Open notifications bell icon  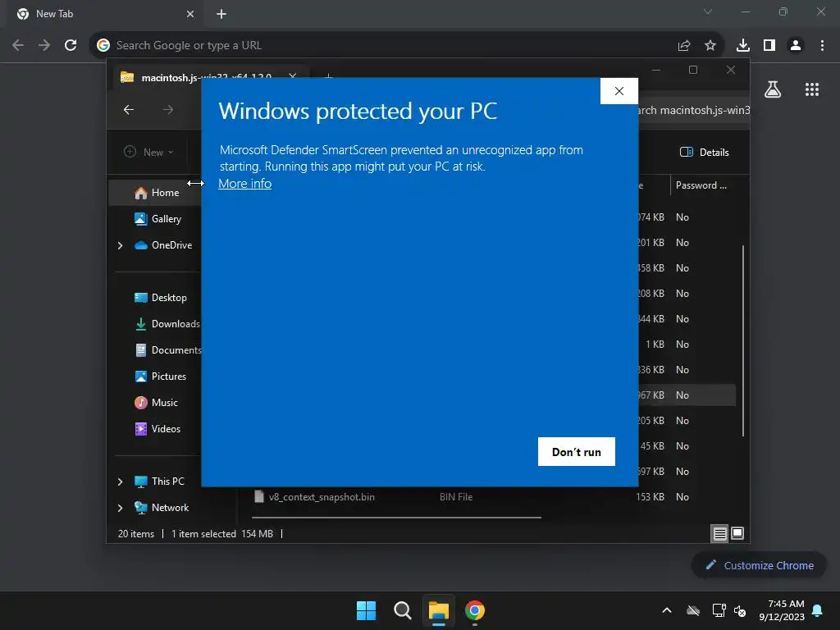[818, 610]
